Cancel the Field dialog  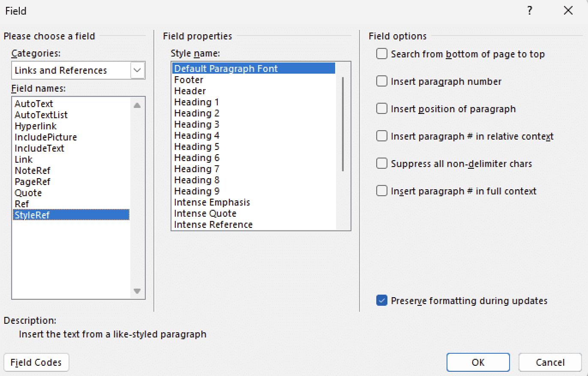coord(550,362)
